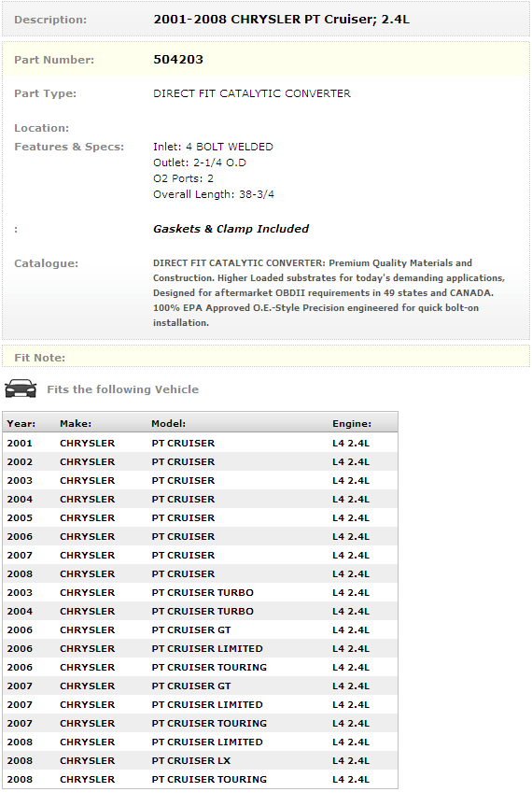Click 2006 PT CRUISER LIMITED model cell

coord(207,649)
